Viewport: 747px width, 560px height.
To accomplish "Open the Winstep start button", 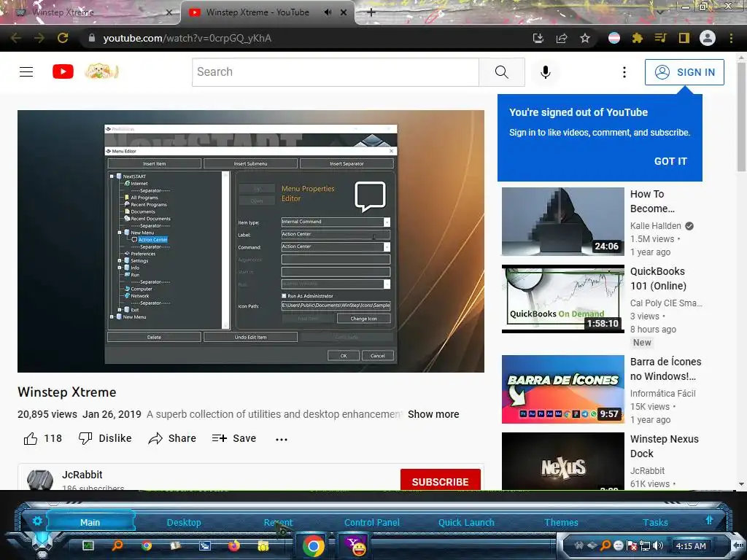I will click(42, 543).
